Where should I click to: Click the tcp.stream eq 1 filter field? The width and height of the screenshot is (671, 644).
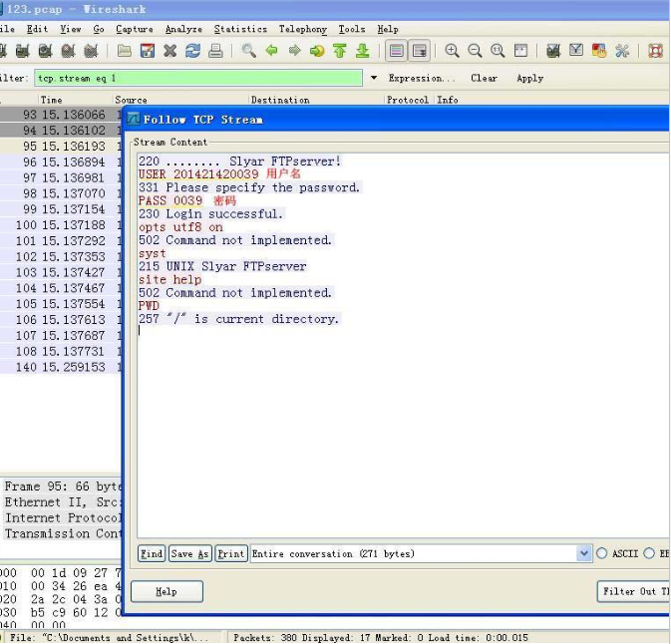tap(197, 78)
